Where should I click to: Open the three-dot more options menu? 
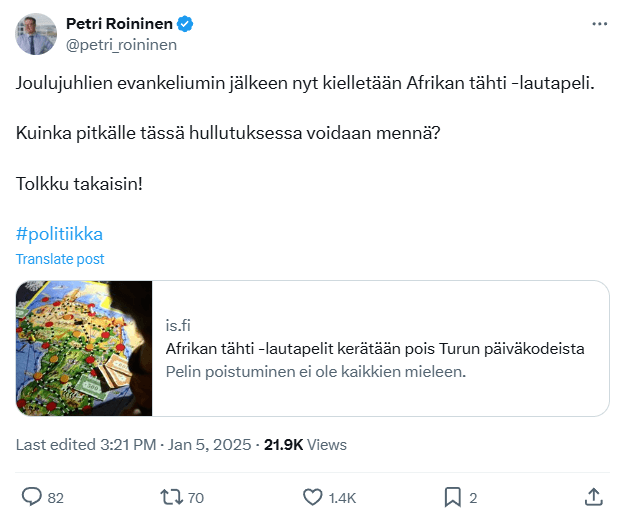[599, 23]
